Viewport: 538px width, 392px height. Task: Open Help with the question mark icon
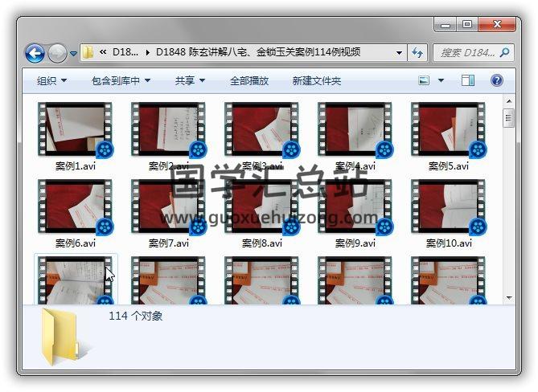pyautogui.click(x=497, y=80)
